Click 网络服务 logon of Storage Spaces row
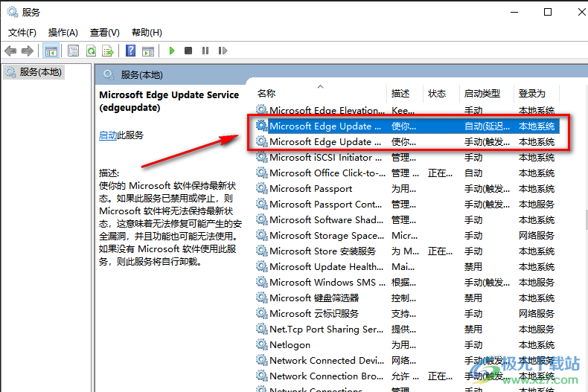The height and width of the screenshot is (392, 588). tap(537, 236)
